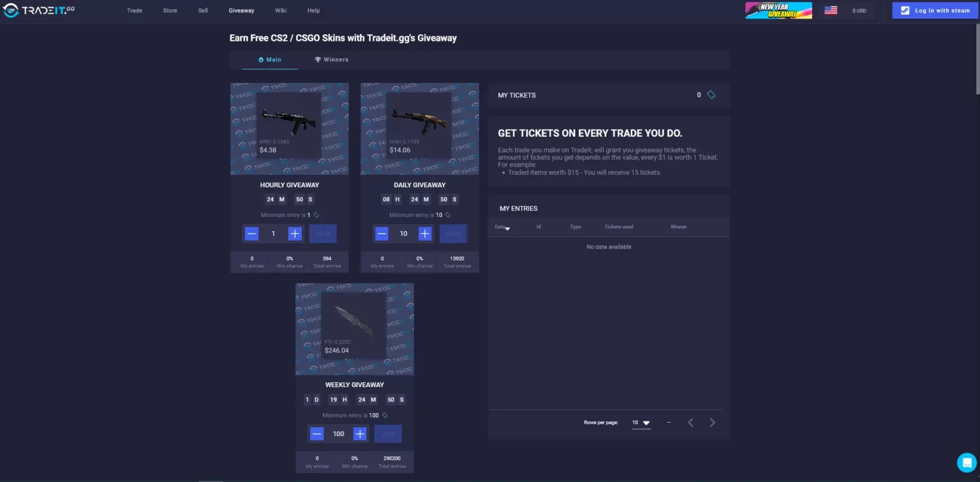The image size is (980, 482).
Task: Click the My Tickets heading
Action: click(517, 95)
